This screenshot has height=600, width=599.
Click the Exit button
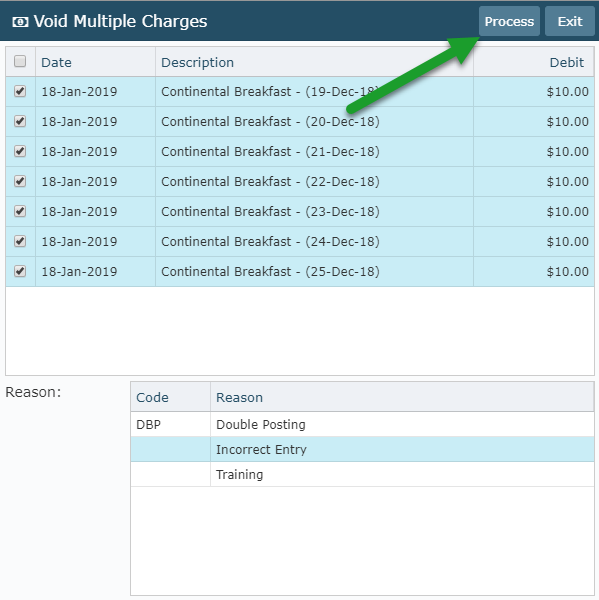570,21
